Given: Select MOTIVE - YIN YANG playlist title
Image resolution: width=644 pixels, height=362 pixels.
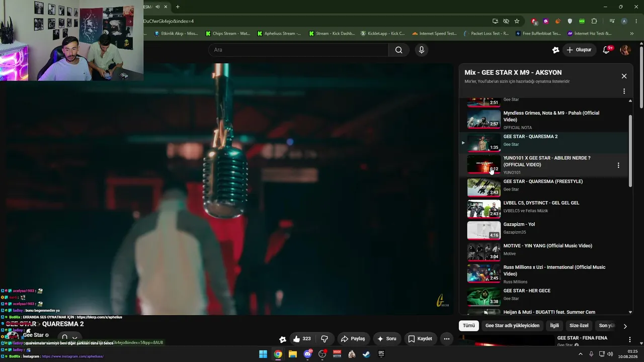Looking at the screenshot, I should pyautogui.click(x=548, y=246).
